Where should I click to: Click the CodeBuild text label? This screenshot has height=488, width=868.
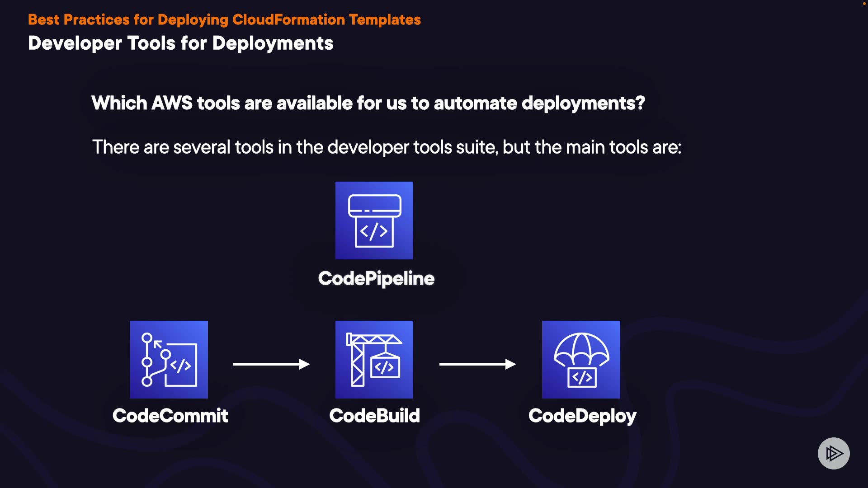pos(374,416)
